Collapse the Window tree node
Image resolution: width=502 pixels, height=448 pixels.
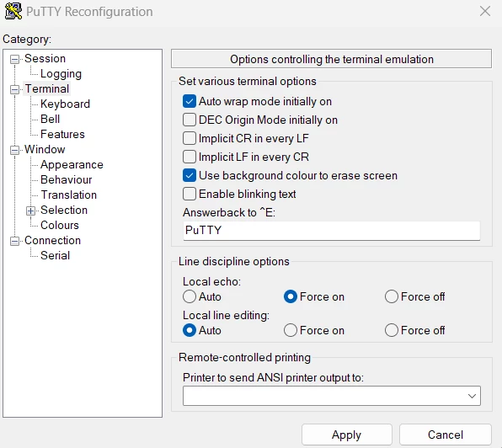(x=14, y=150)
